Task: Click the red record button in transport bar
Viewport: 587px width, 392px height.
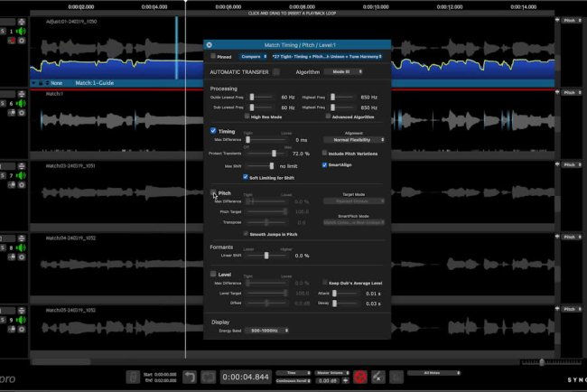Action: click(360, 377)
